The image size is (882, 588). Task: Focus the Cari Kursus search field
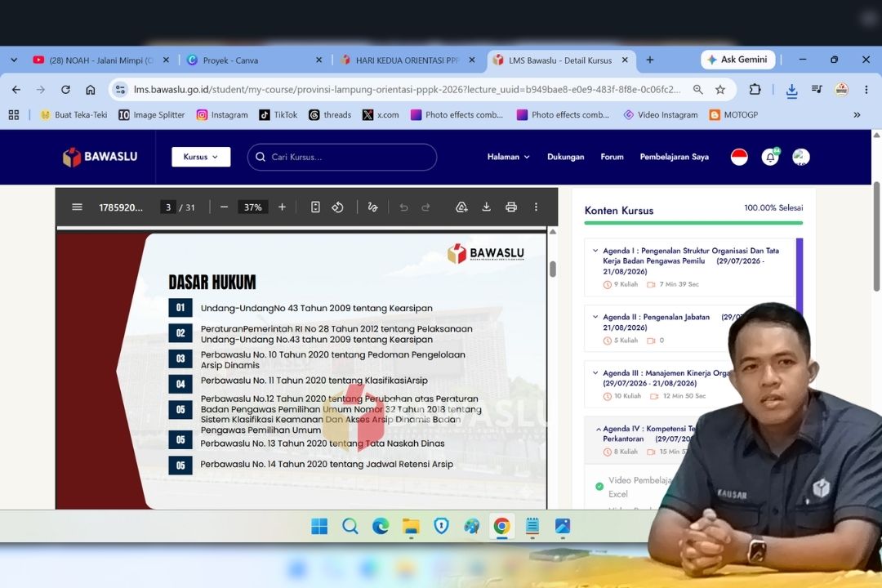click(342, 157)
